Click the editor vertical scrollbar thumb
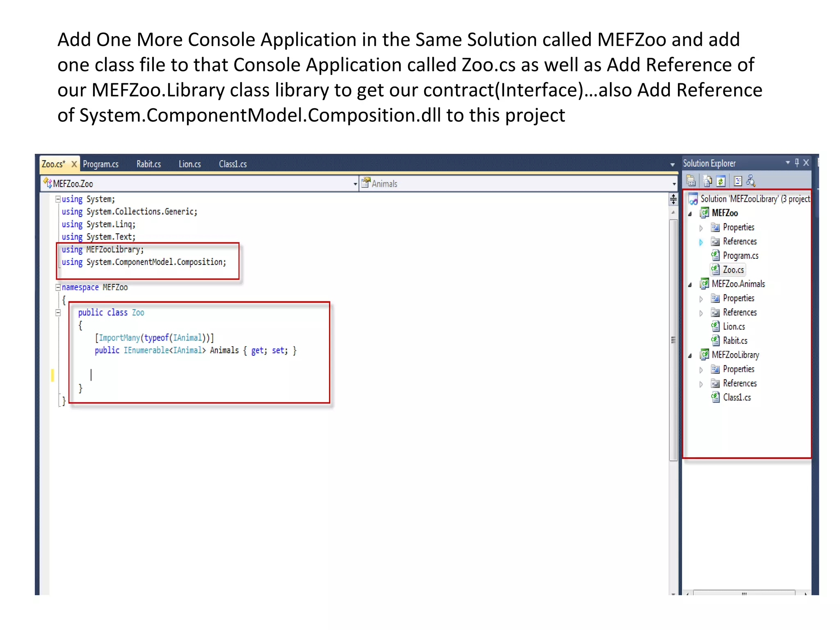This screenshot has height=630, width=840. (x=673, y=340)
